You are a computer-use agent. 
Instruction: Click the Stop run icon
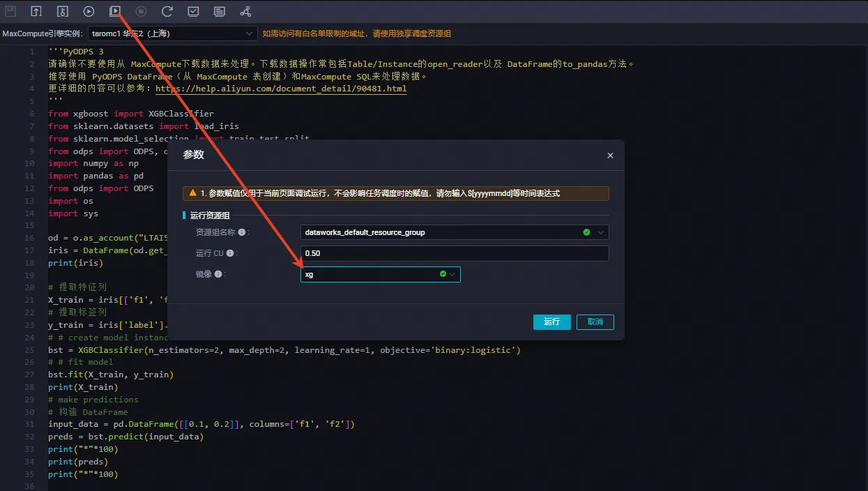141,11
